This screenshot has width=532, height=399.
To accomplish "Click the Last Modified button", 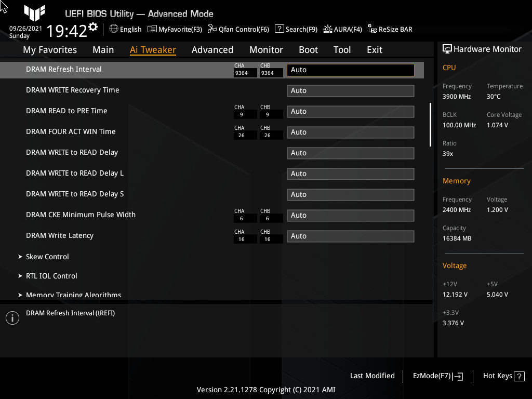I will click(x=372, y=376).
